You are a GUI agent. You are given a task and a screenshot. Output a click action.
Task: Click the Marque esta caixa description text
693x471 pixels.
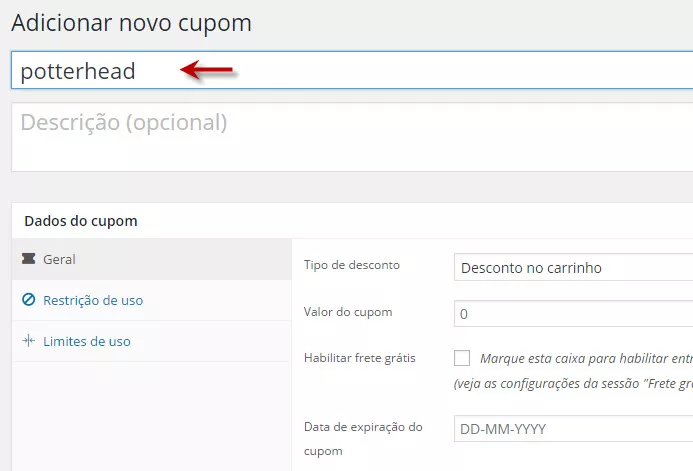(586, 358)
